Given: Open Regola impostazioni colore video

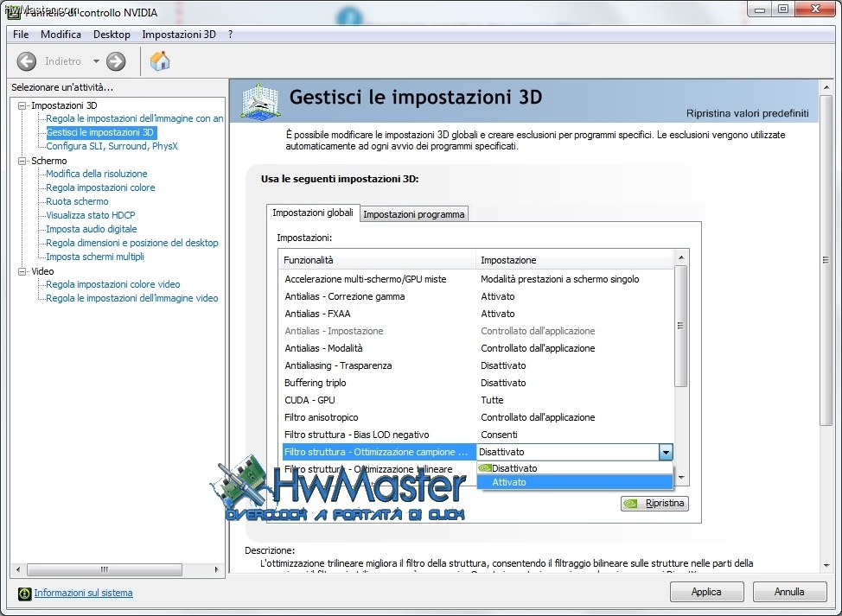Looking at the screenshot, I should tap(112, 284).
